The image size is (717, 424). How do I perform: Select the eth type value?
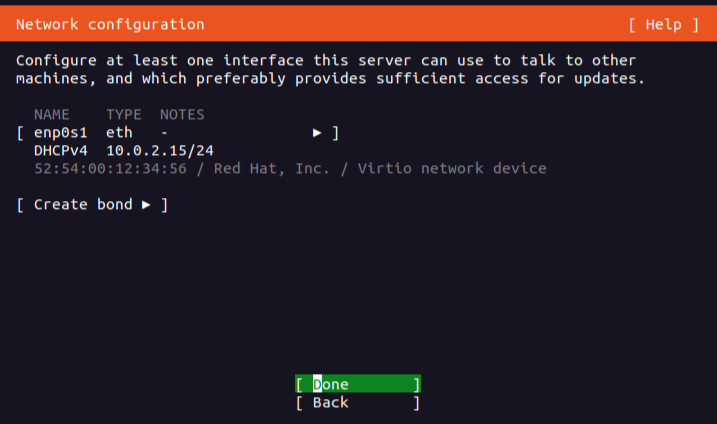[x=119, y=132]
